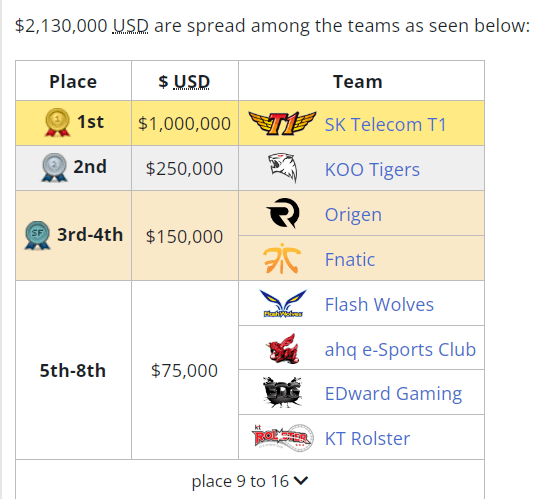Expand the place 9 to 16 chevron
Viewport: 559px width, 499px height.
(301, 480)
